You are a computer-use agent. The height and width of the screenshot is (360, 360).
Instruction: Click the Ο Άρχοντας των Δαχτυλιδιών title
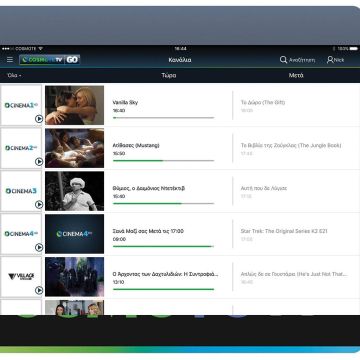(x=165, y=274)
